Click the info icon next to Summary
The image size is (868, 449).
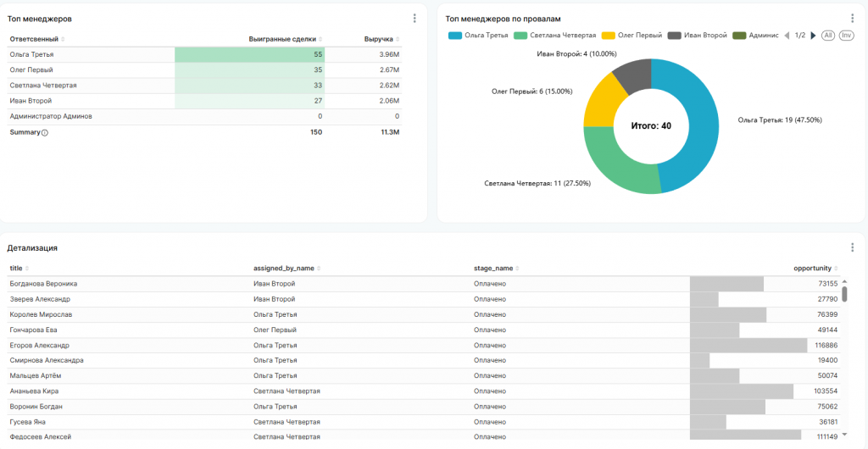[x=45, y=132]
